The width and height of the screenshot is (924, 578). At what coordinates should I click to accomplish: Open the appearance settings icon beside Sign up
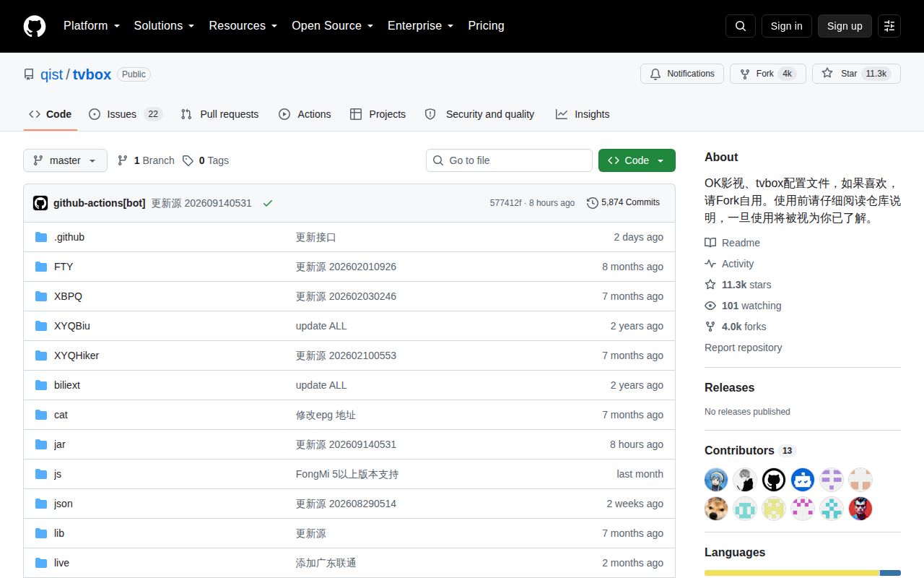click(x=889, y=26)
